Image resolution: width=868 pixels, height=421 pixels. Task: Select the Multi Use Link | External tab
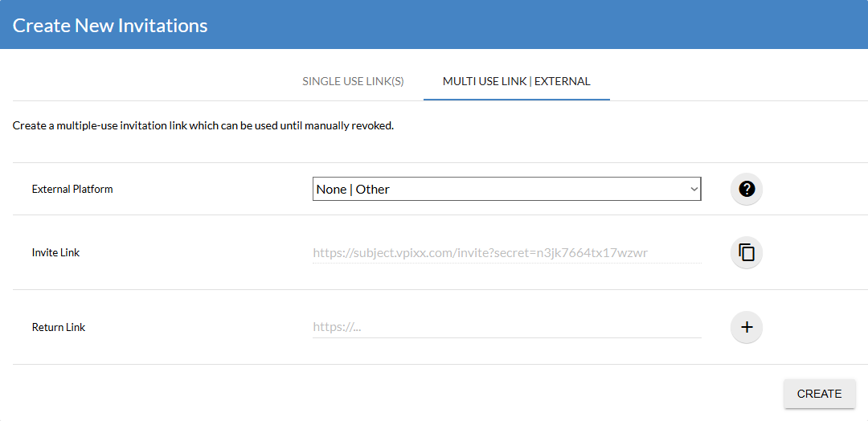click(x=516, y=81)
